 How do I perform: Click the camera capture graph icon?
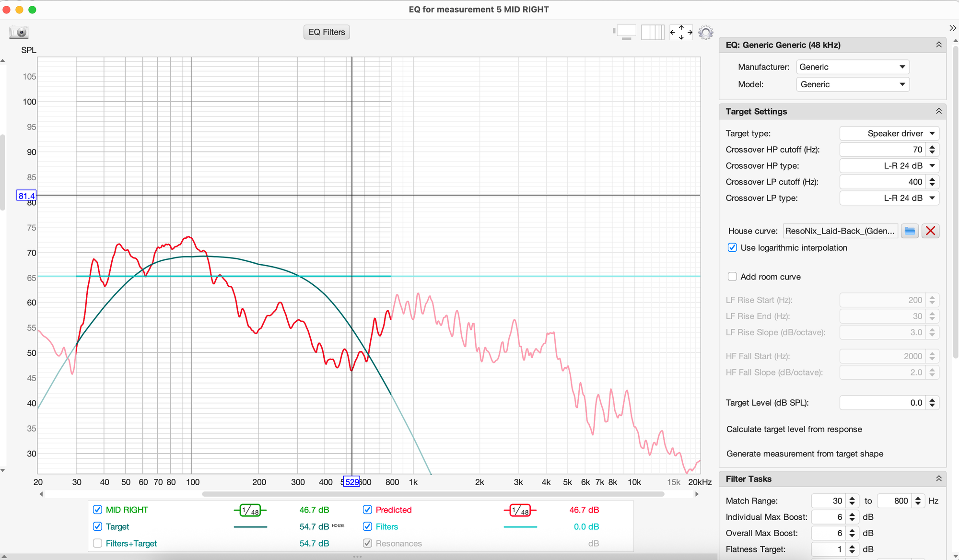(x=19, y=32)
